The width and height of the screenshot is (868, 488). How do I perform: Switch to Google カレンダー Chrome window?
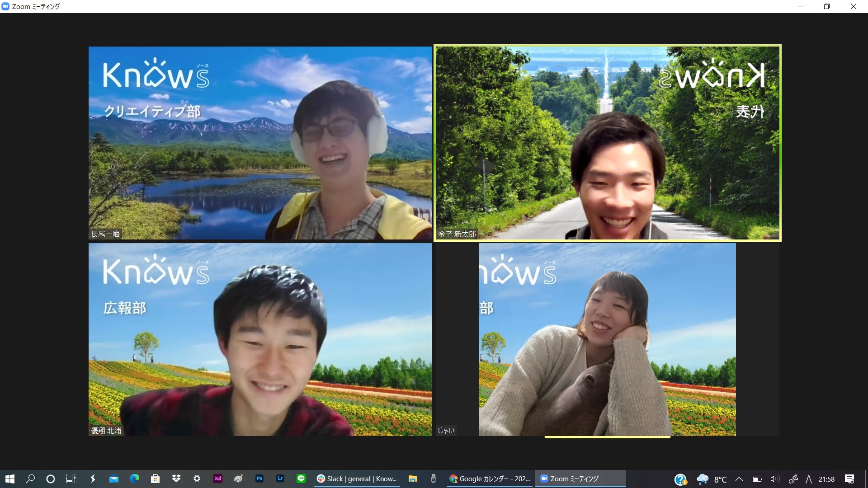point(490,479)
